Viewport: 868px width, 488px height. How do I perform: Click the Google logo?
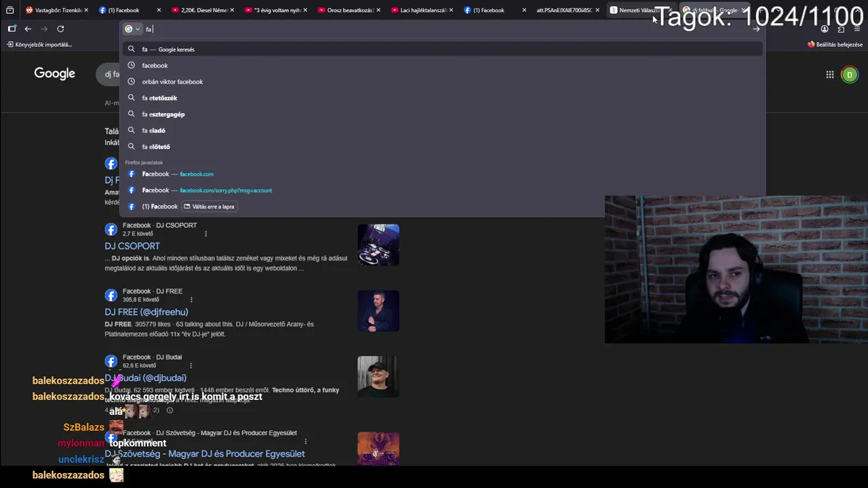[55, 74]
